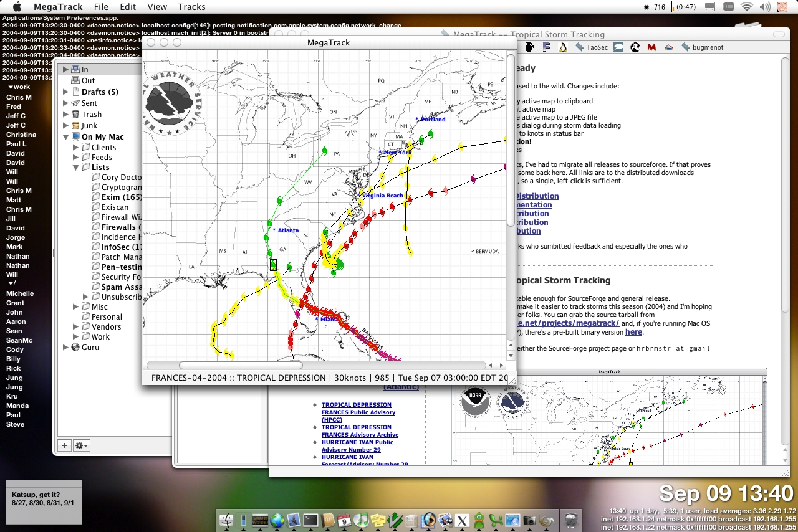Open the Edit menu

128,7
